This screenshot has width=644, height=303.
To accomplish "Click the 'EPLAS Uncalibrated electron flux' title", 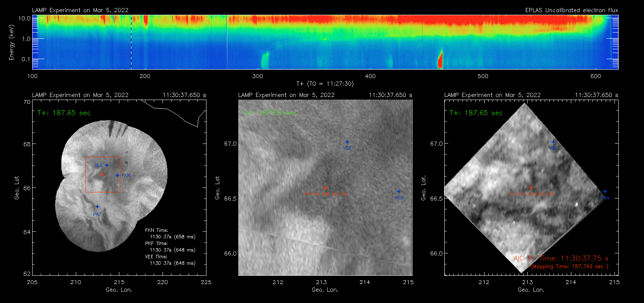I will pos(572,10).
